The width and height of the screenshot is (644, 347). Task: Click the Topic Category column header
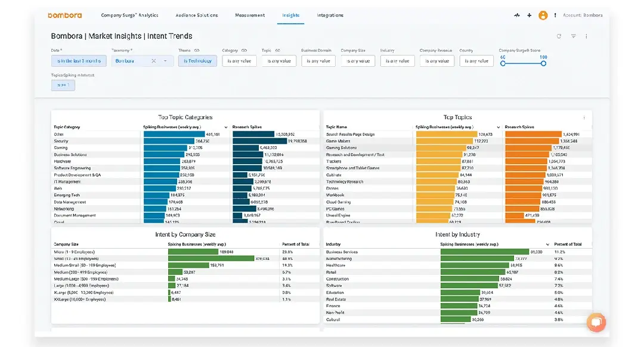point(67,128)
